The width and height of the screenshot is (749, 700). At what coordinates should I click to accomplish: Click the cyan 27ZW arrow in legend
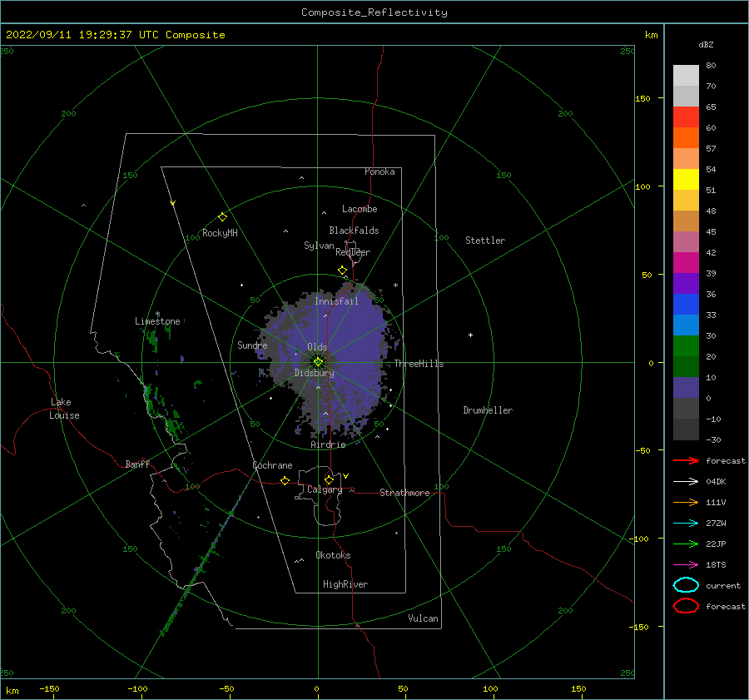tap(686, 524)
